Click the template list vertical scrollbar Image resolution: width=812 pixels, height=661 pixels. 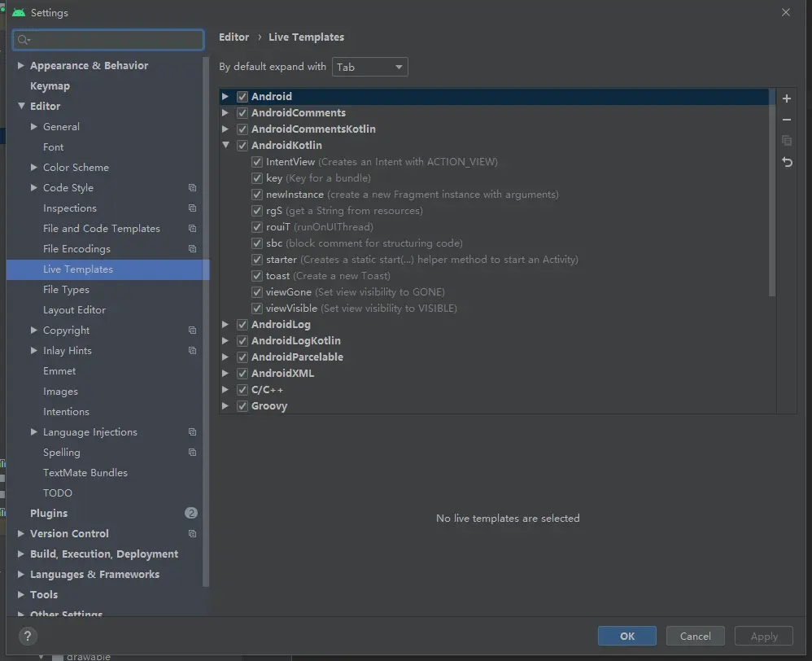[771, 193]
